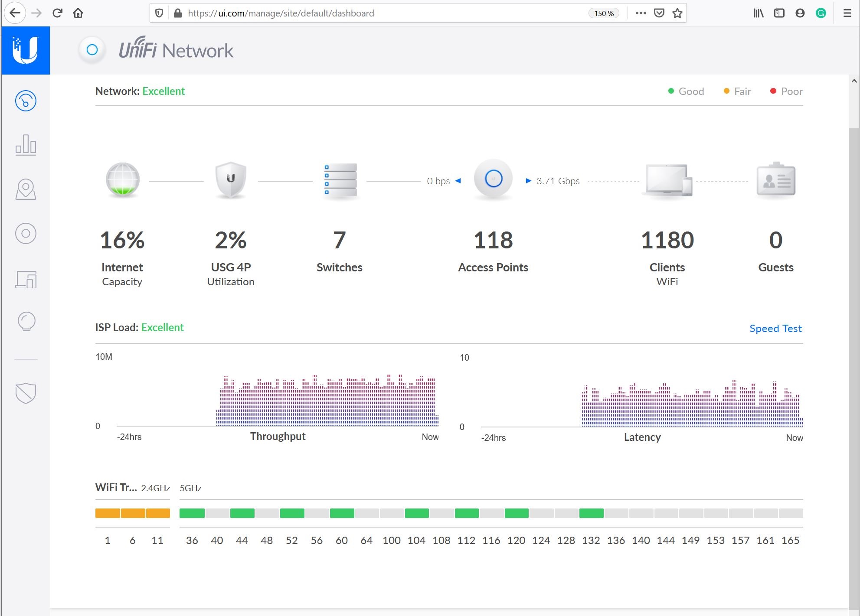The image size is (860, 616).
Task: Click the Guests label
Action: (776, 267)
